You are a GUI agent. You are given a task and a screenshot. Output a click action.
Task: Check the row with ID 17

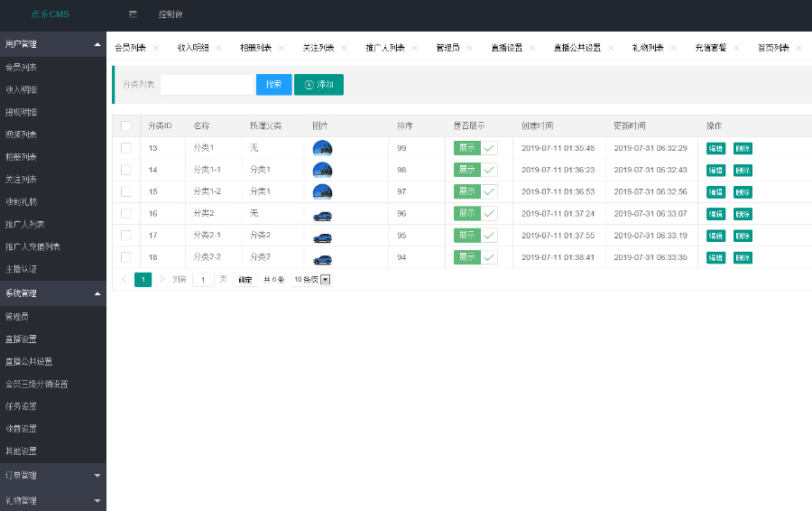125,235
